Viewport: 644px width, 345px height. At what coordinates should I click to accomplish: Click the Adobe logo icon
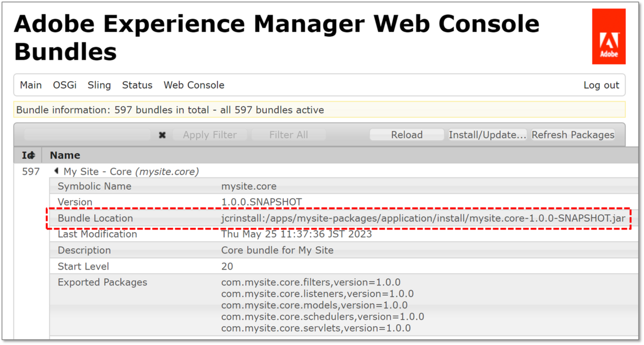tap(609, 37)
